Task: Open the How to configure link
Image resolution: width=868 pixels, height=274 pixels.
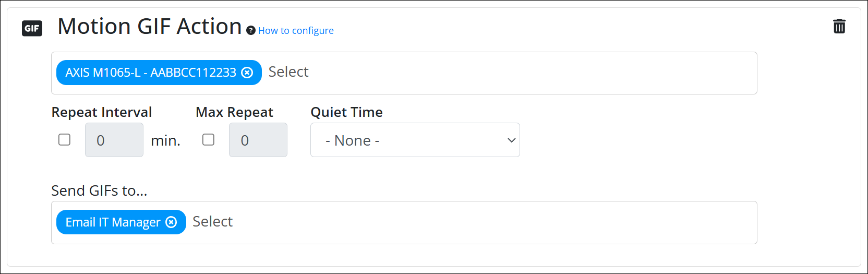Action: click(296, 31)
